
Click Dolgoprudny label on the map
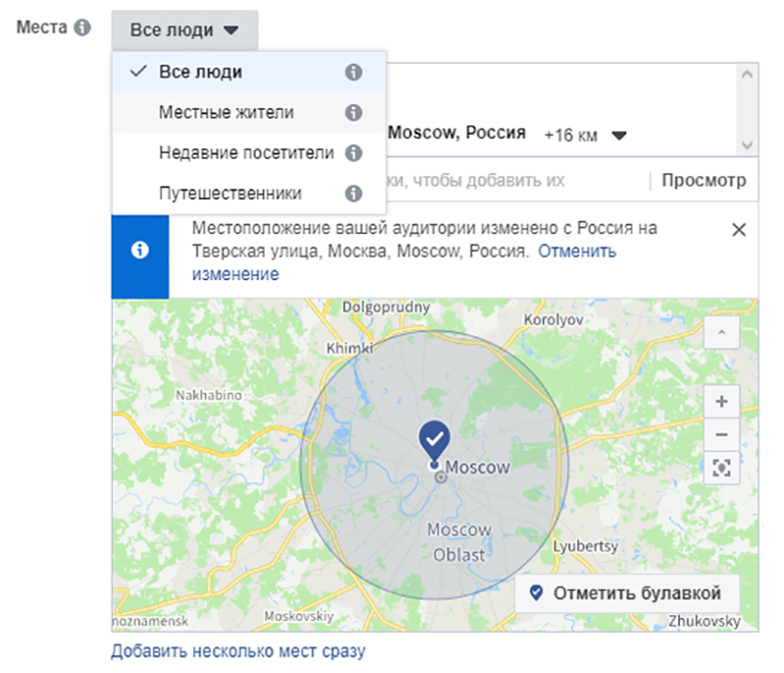[x=386, y=307]
